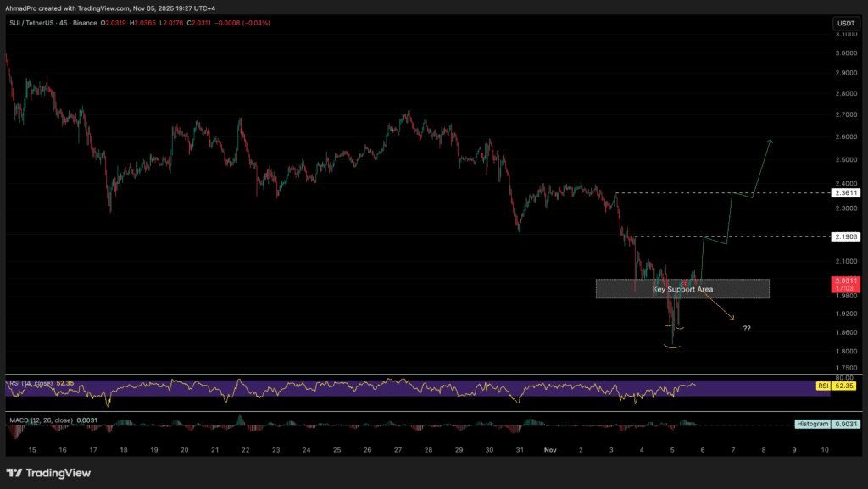This screenshot has width=868, height=489.
Task: Click the Histogram label tag
Action: coord(812,423)
